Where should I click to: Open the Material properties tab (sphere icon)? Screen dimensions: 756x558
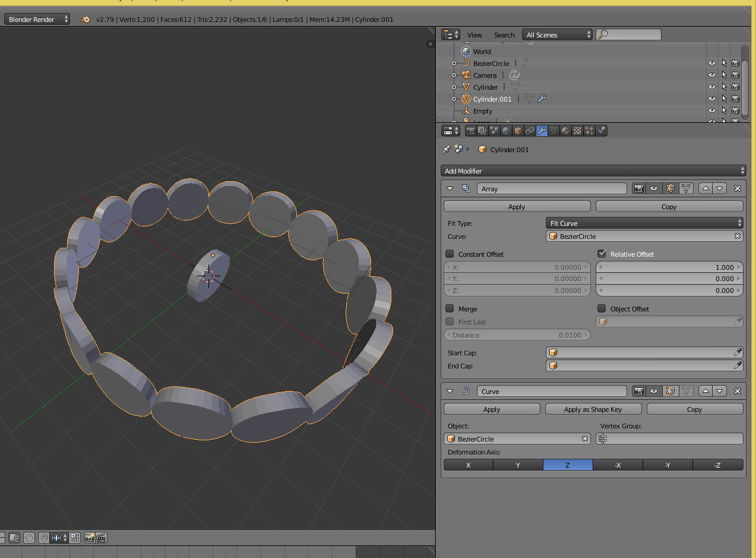pos(565,131)
